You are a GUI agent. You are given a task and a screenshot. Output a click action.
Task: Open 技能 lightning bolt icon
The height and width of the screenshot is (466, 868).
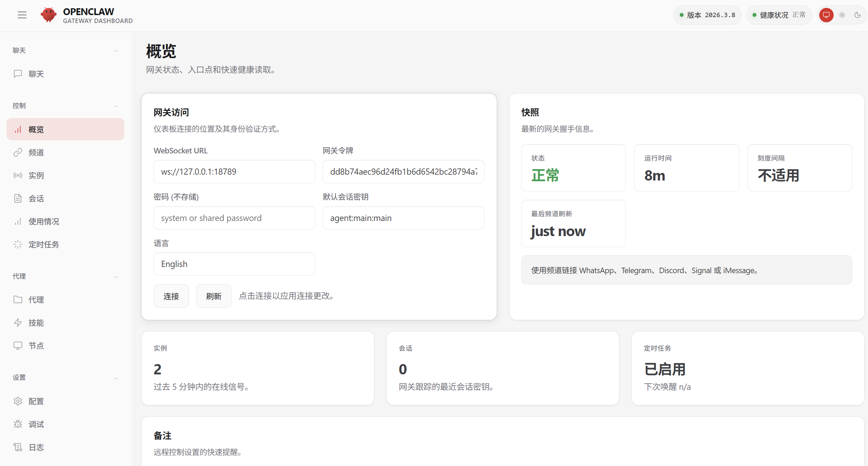18,323
